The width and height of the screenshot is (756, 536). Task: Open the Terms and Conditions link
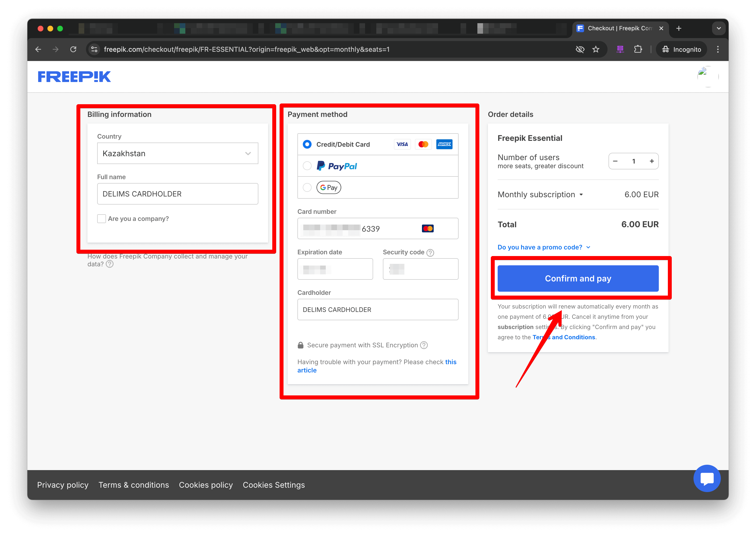[564, 337]
